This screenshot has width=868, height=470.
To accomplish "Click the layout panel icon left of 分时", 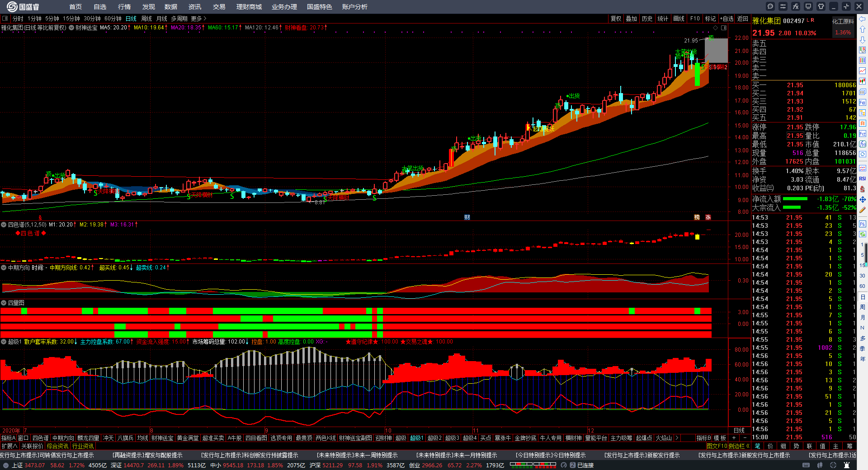I will [5, 19].
